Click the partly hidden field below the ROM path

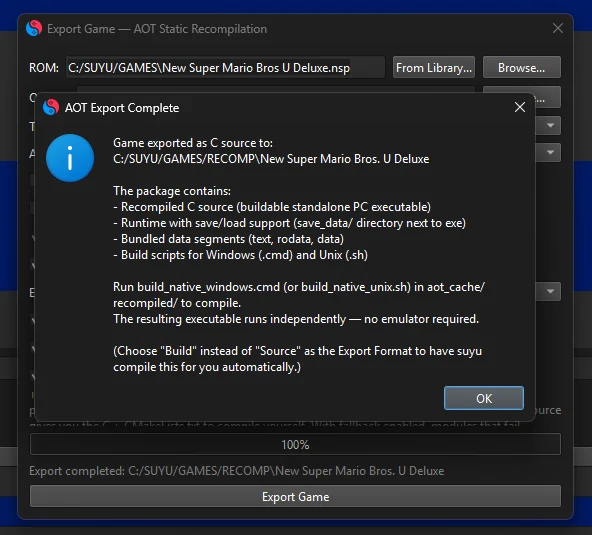point(276,90)
